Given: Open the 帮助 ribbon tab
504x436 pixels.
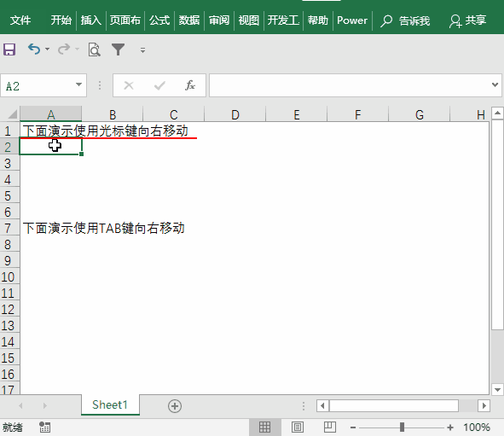Looking at the screenshot, I should pos(317,20).
